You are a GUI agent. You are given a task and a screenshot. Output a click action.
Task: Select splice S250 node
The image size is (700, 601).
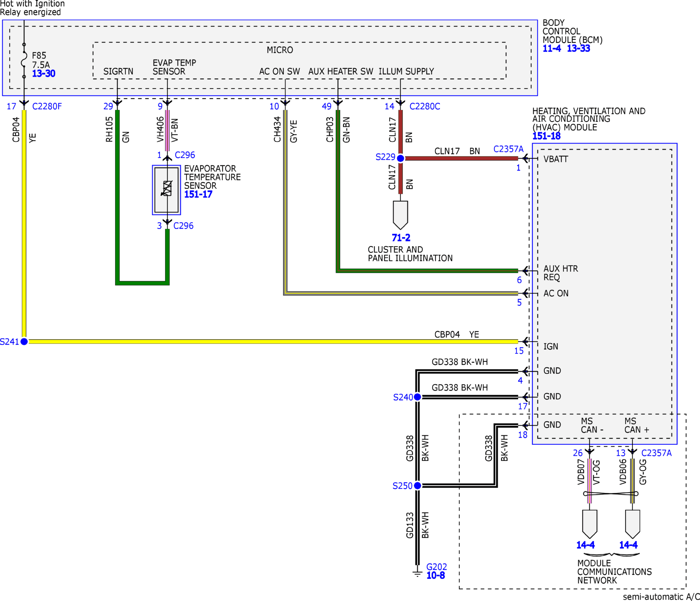click(418, 485)
